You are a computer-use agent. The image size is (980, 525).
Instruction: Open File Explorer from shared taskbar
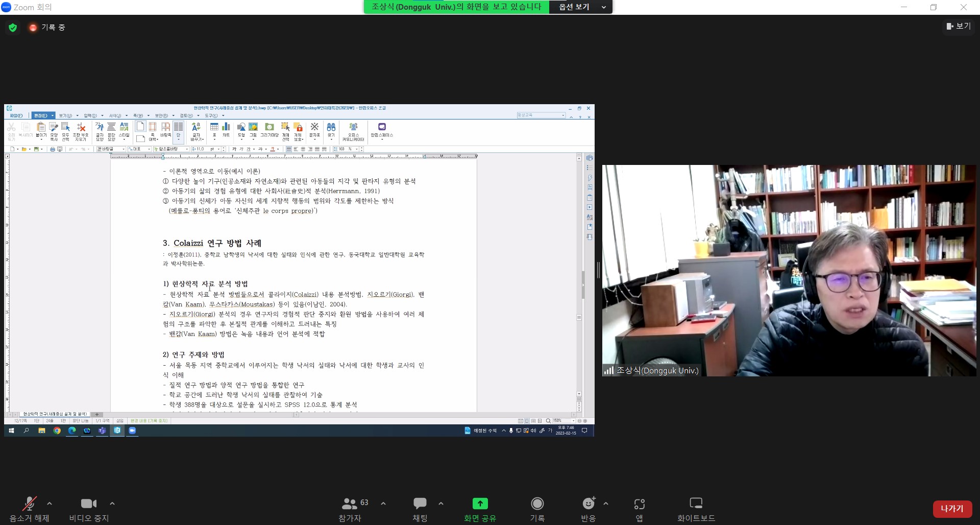tap(42, 431)
